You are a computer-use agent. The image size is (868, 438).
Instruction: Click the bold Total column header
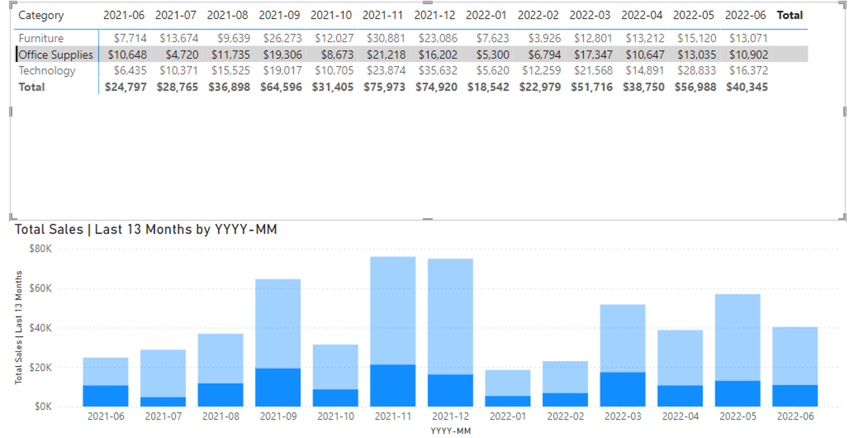tap(790, 15)
